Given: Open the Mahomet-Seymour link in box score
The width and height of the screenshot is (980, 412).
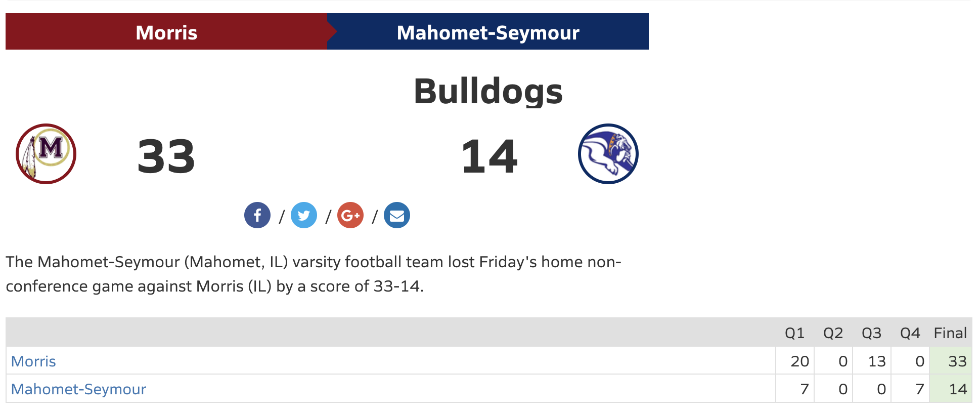Looking at the screenshot, I should coord(78,389).
